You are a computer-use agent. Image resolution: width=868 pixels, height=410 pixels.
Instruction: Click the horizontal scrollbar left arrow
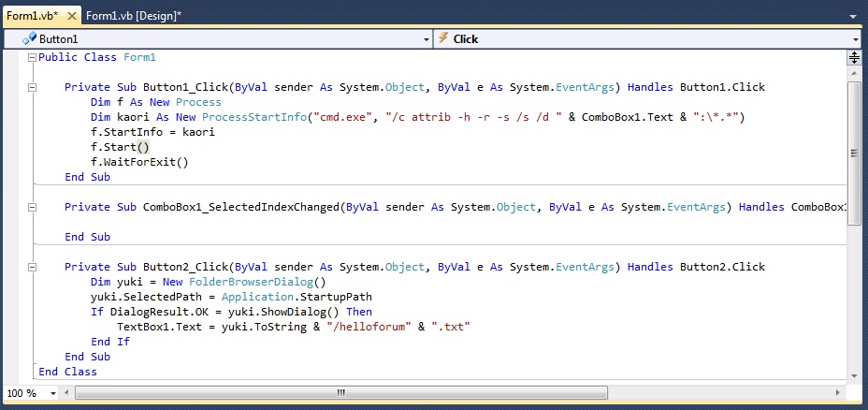(x=67, y=393)
